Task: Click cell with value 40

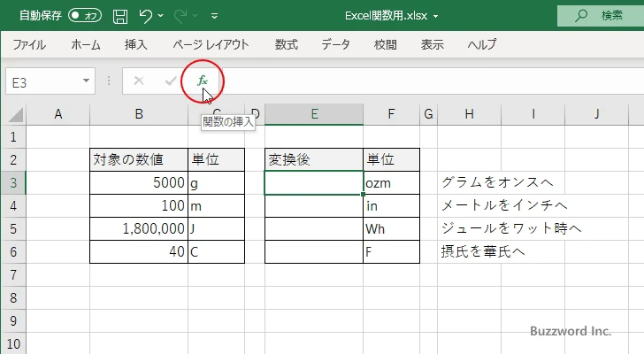Action: pos(139,251)
